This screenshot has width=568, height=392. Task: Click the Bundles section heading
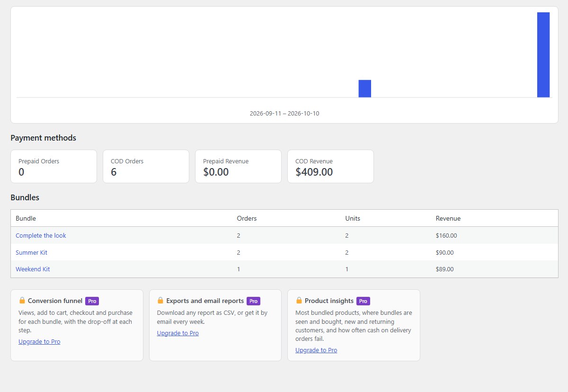pos(25,197)
